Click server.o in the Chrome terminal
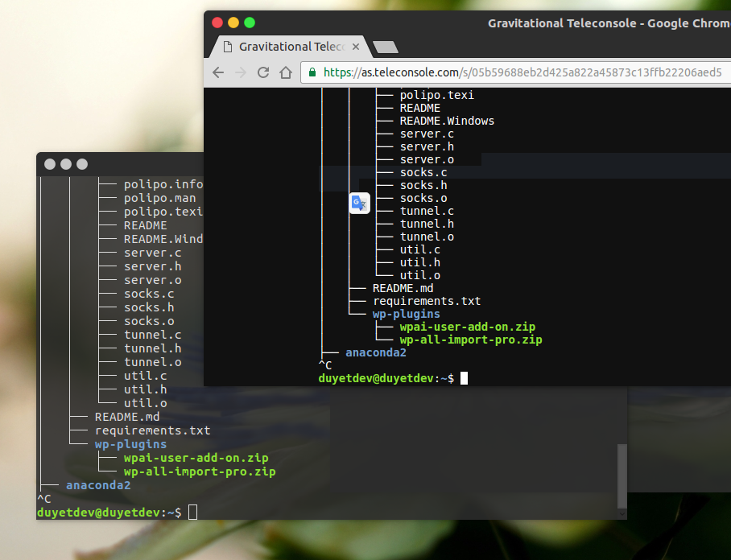 click(427, 159)
